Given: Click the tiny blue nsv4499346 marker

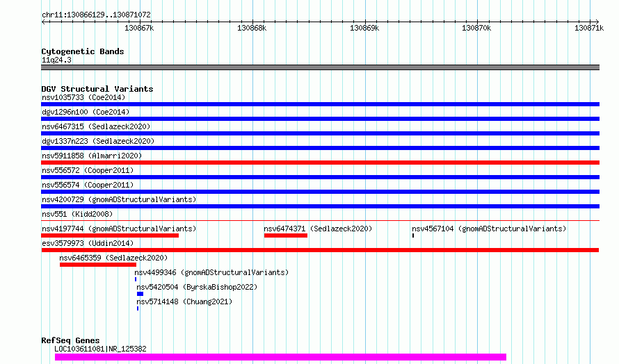Looking at the screenshot, I should (136, 279).
